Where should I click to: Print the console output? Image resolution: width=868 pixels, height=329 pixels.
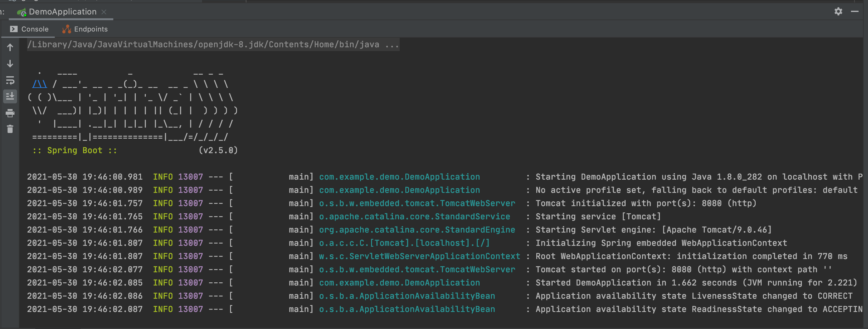click(10, 113)
